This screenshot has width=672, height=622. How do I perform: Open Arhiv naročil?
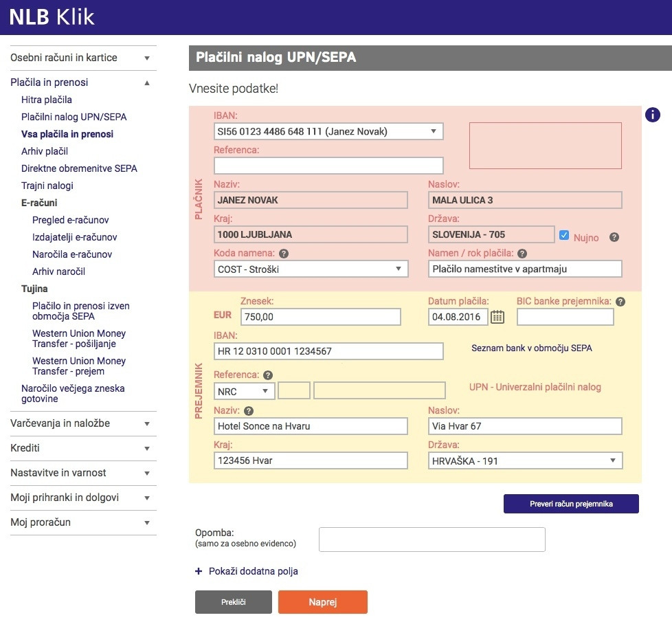tap(58, 271)
